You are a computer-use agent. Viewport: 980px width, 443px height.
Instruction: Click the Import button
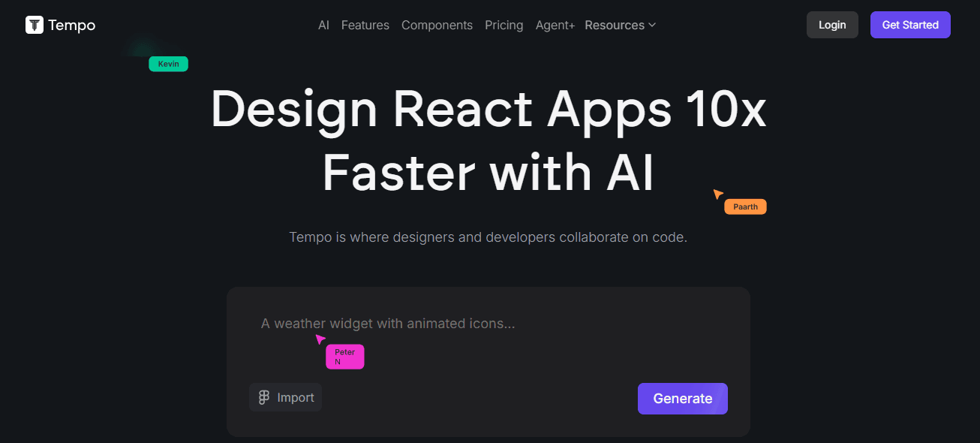tap(285, 396)
